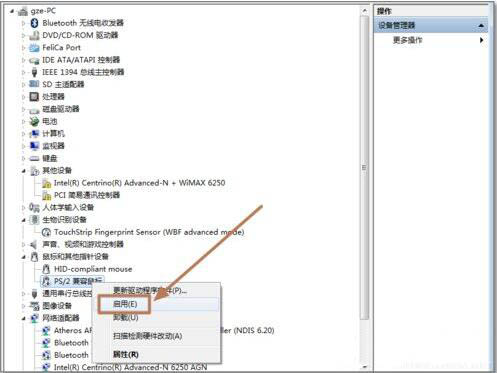Click the HID-compliant mouse icon
Viewport: 497px width, 373px height.
[x=46, y=269]
